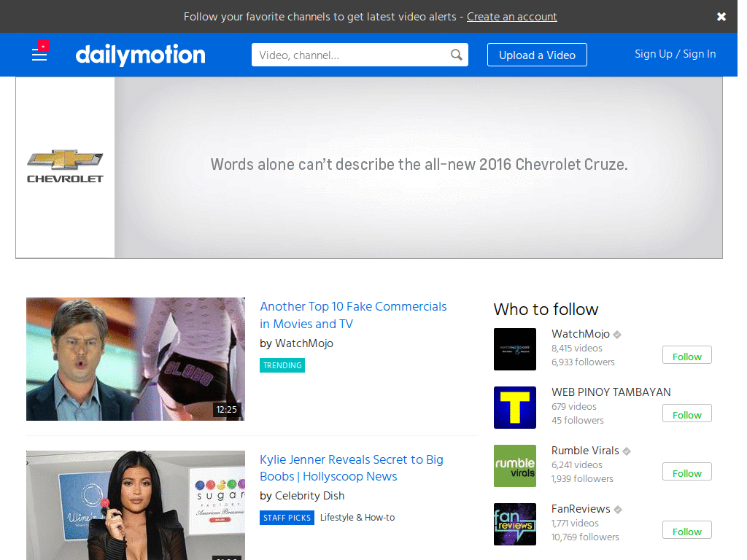Click the dailymotion logo

(x=140, y=54)
